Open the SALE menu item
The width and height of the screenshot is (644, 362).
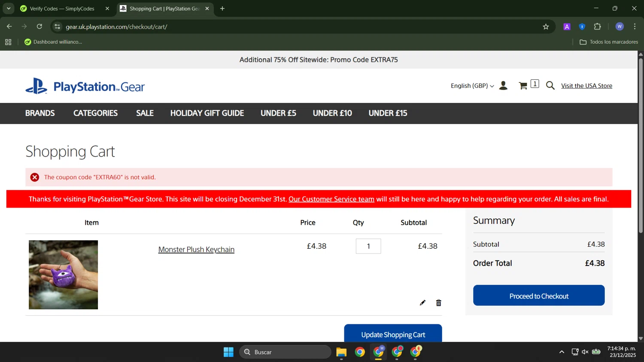145,113
